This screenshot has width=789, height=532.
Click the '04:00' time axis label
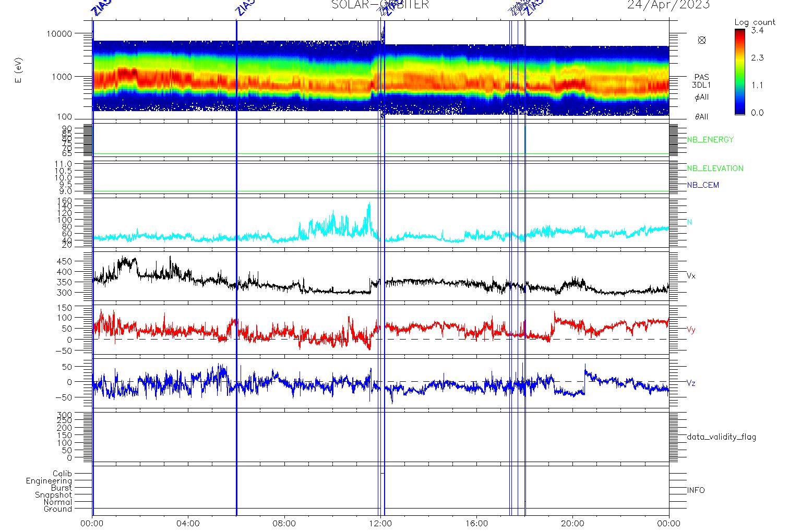pos(188,524)
